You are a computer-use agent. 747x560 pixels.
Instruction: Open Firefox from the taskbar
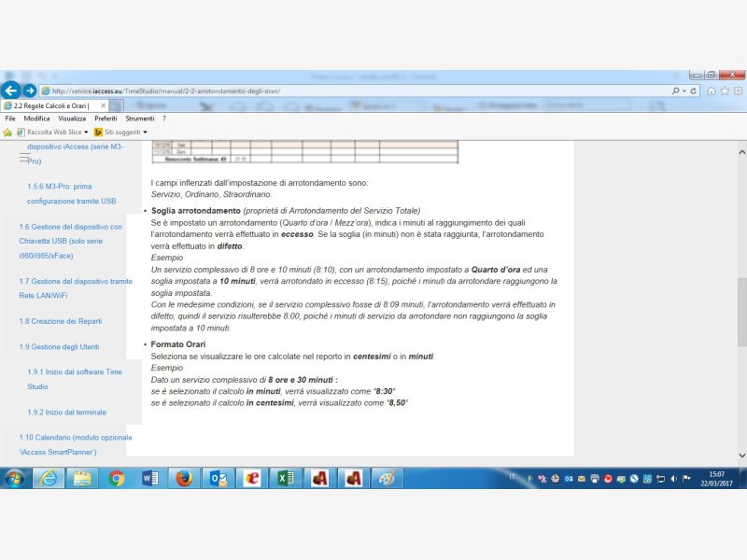[x=183, y=478]
